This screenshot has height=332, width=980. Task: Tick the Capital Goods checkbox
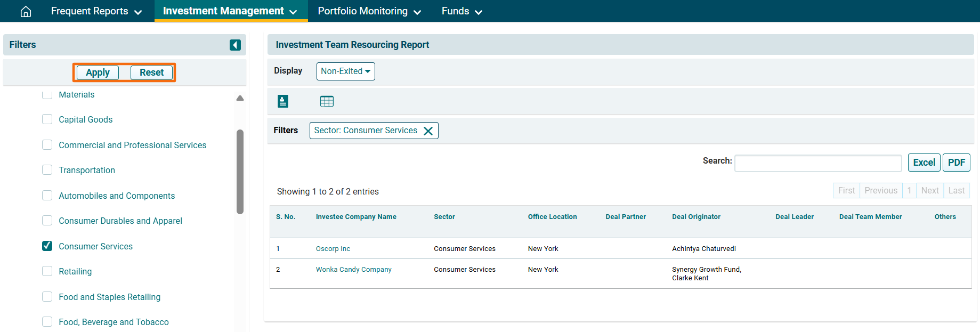[x=47, y=119]
